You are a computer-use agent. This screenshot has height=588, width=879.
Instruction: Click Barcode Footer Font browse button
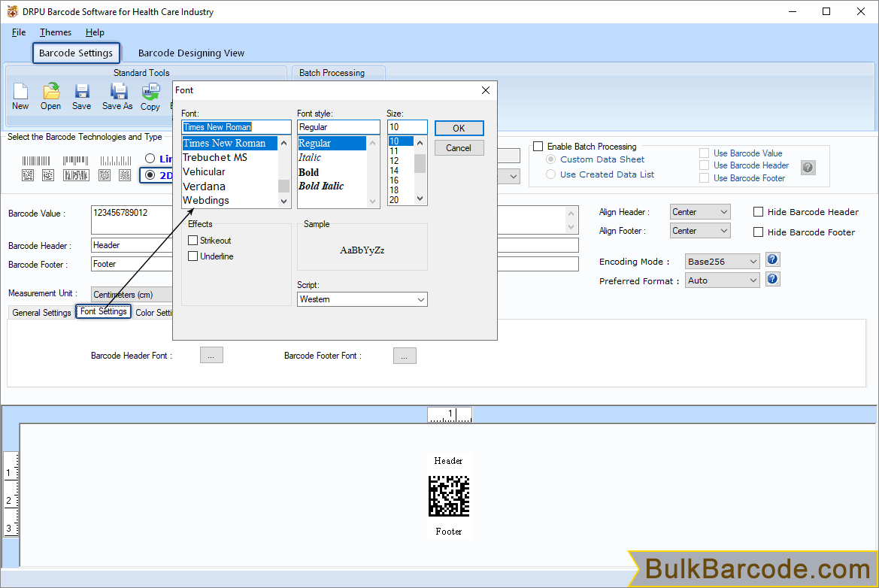pos(405,356)
